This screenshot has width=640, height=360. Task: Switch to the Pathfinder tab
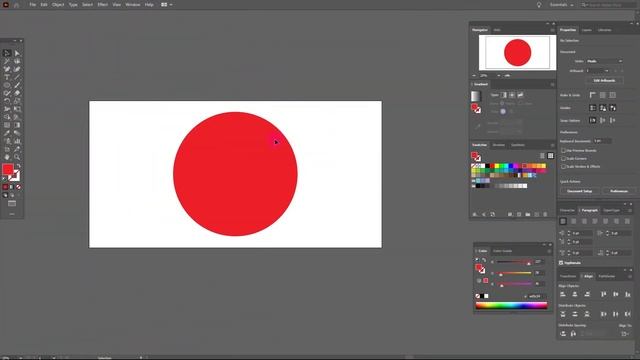pyautogui.click(x=607, y=276)
